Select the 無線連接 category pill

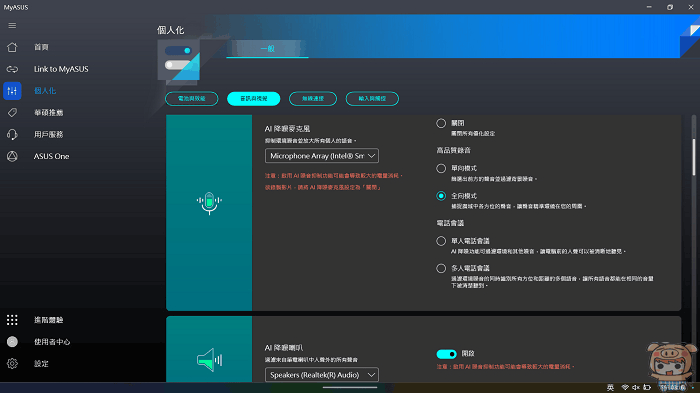click(313, 99)
